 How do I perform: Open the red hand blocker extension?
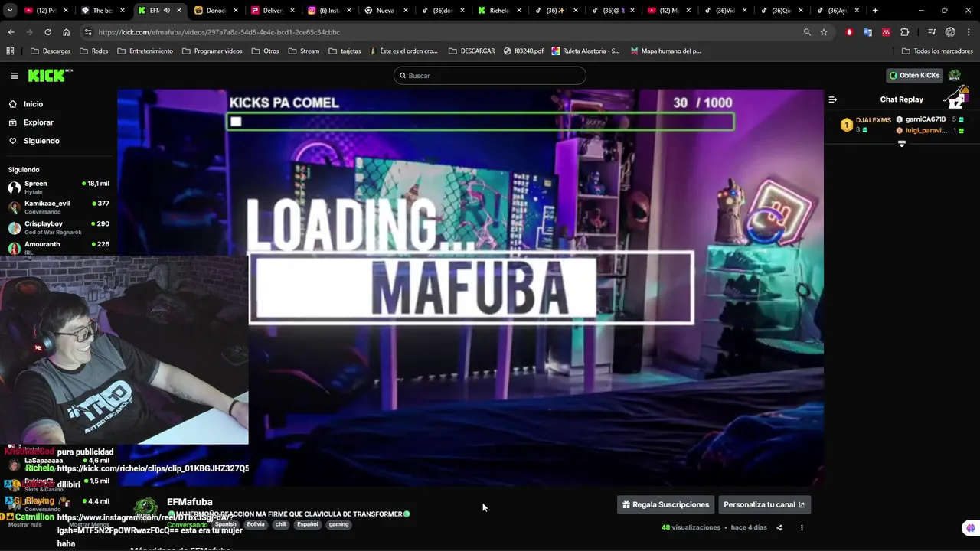point(849,32)
